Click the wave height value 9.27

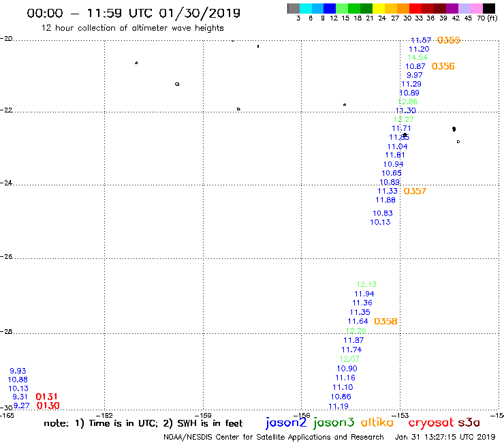pyautogui.click(x=22, y=406)
